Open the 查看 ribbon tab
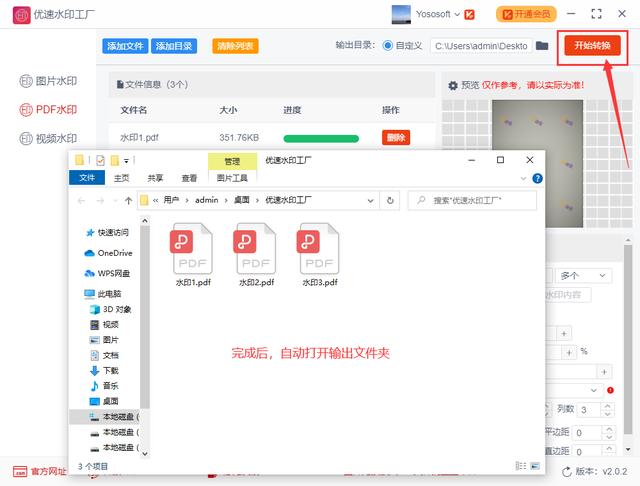Image resolution: width=640 pixels, height=486 pixels. pyautogui.click(x=189, y=178)
